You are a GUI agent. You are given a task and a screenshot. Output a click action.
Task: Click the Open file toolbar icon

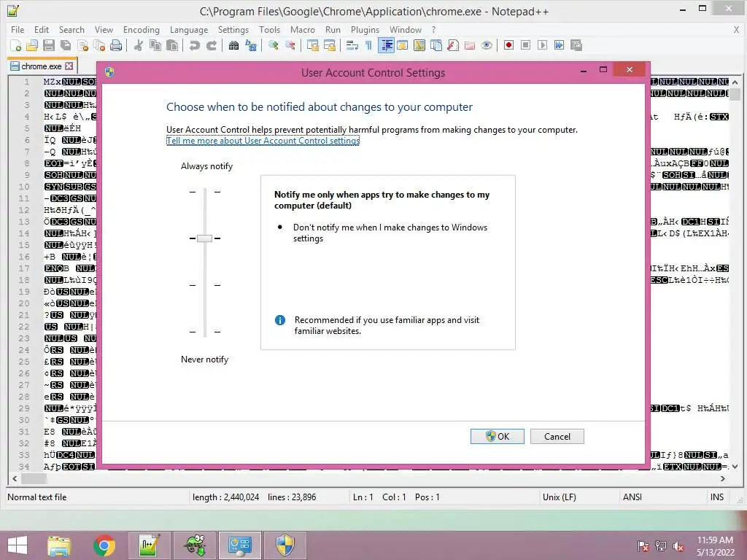click(x=32, y=45)
